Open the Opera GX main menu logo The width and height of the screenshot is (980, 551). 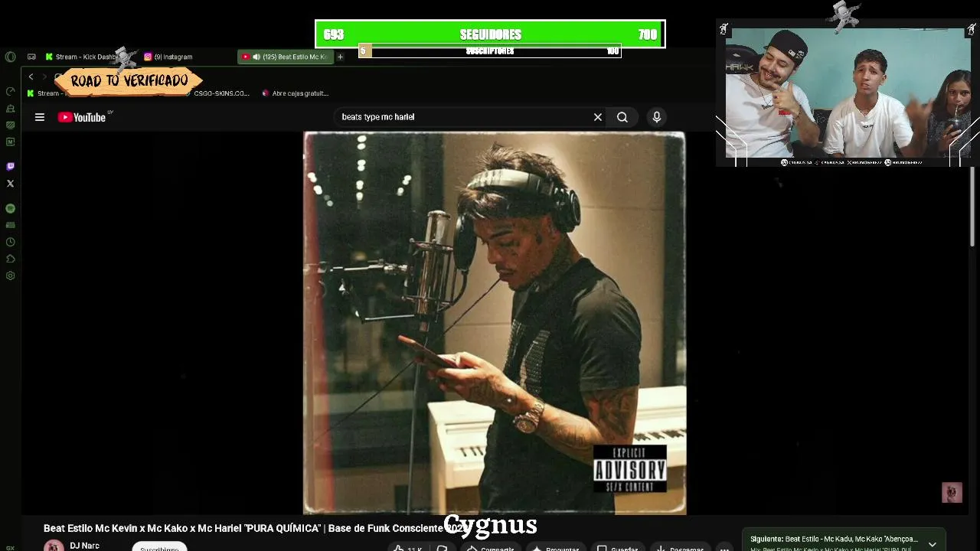click(x=10, y=57)
